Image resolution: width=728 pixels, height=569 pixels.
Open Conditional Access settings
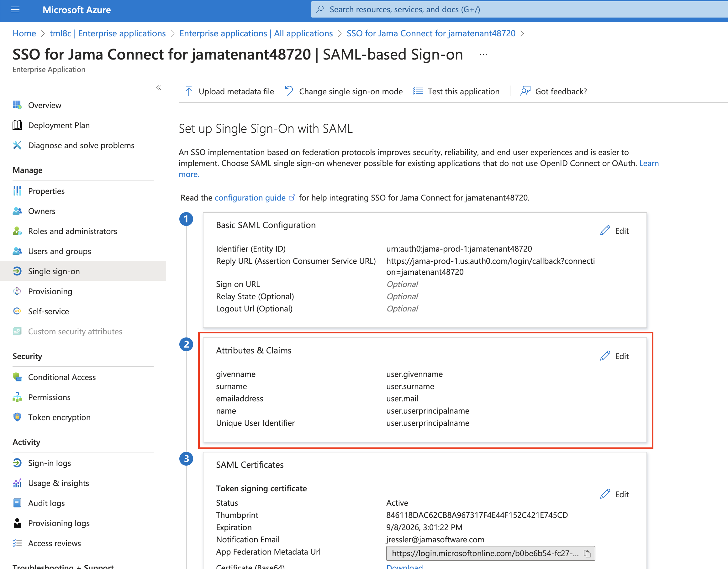tap(62, 377)
